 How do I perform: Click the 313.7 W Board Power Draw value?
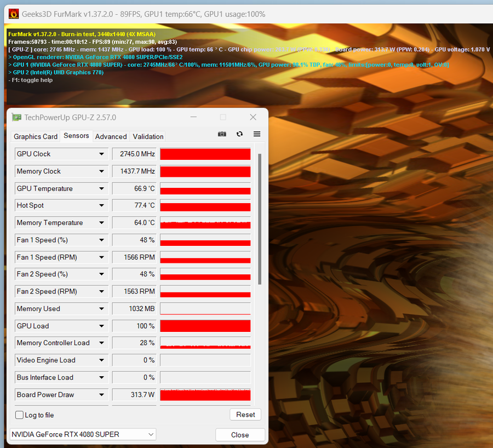[x=134, y=394]
